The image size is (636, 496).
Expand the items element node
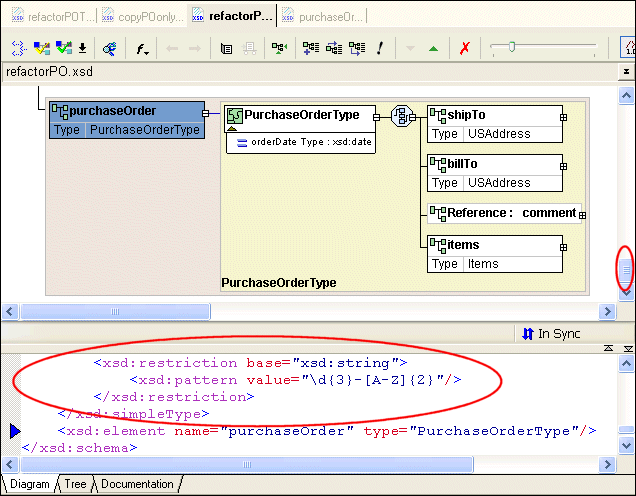tap(565, 246)
